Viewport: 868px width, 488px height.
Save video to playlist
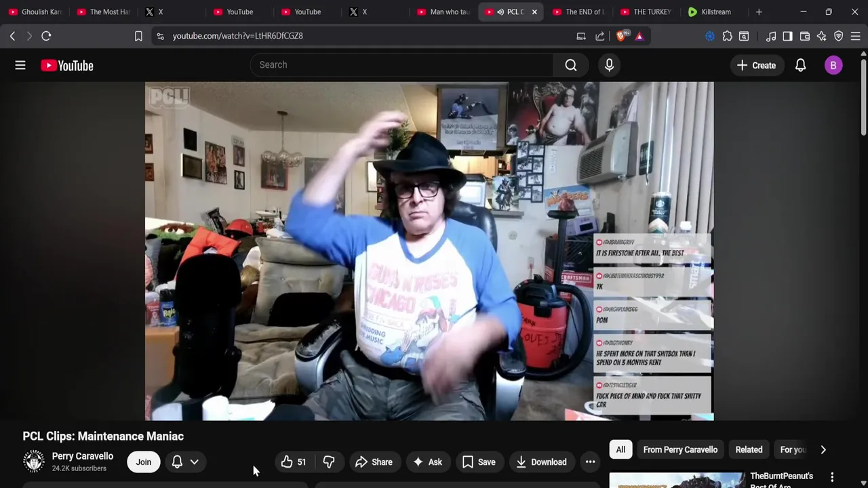tap(479, 462)
